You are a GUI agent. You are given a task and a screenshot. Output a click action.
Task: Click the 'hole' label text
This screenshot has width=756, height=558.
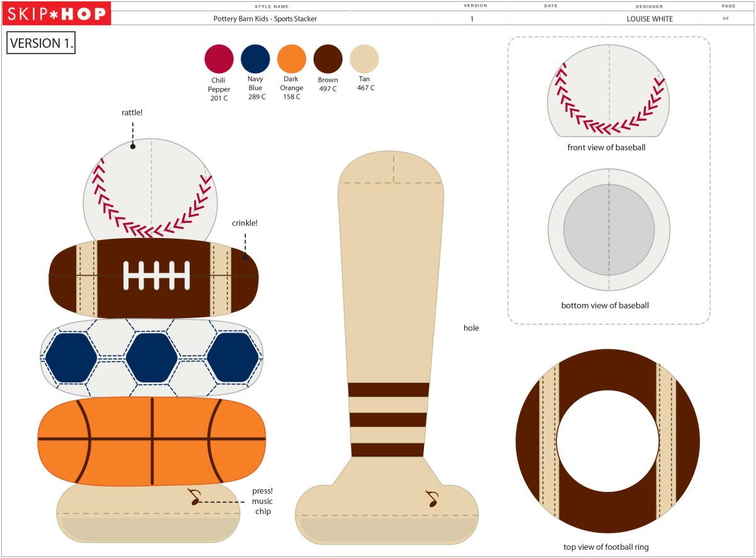[x=471, y=328]
